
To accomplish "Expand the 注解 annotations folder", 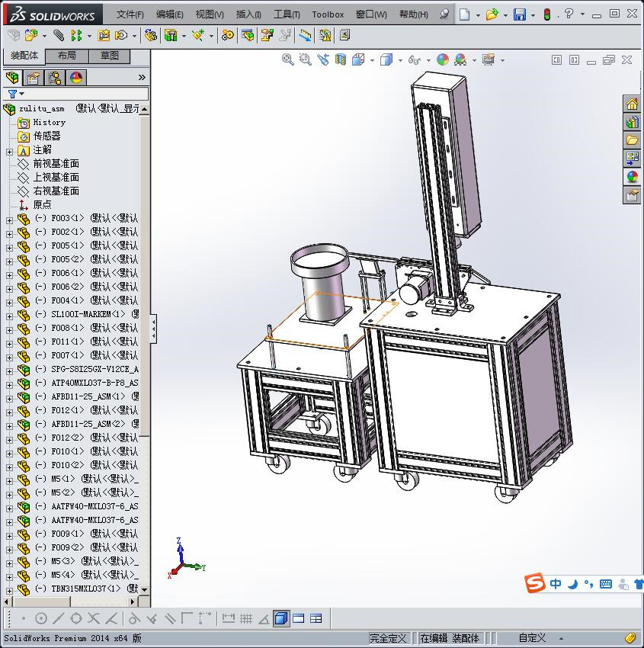I will pyautogui.click(x=9, y=152).
